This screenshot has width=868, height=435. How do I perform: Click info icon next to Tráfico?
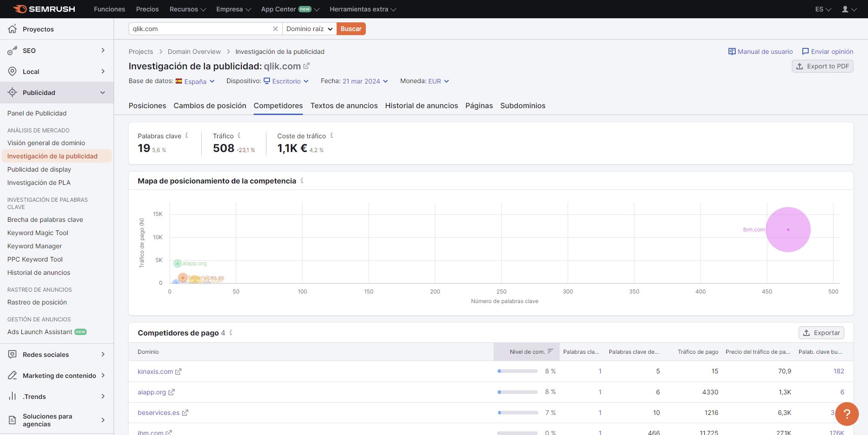(x=239, y=136)
